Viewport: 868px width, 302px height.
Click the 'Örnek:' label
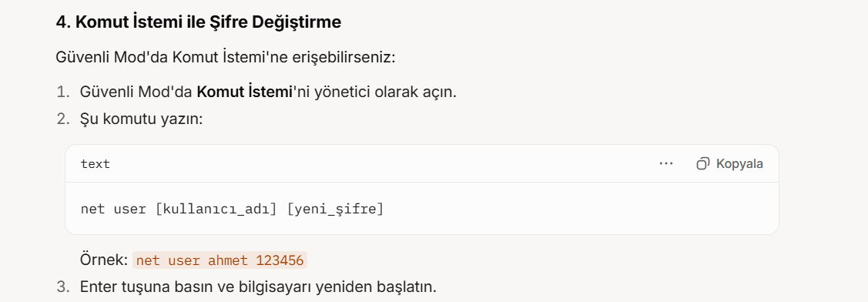[x=104, y=260]
